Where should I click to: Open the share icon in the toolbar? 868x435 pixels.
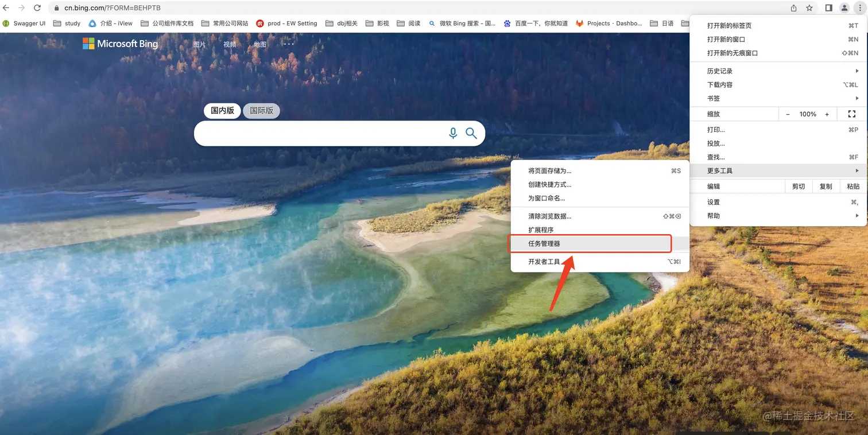click(x=793, y=7)
